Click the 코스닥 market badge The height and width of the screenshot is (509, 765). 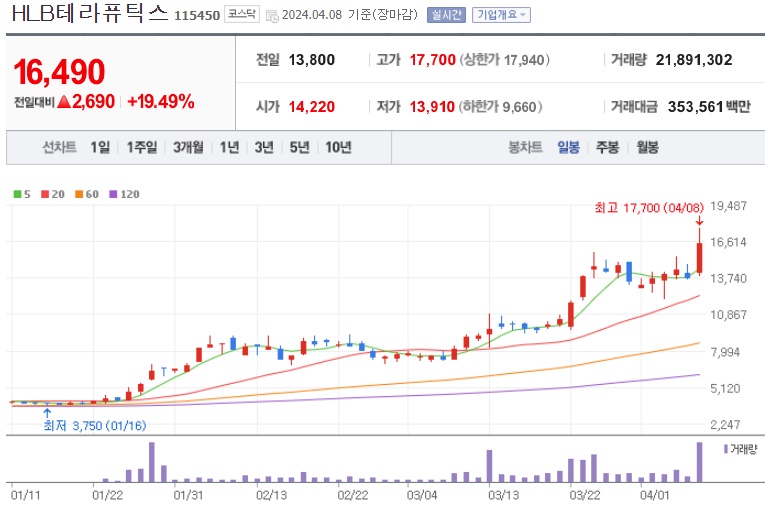pos(242,14)
